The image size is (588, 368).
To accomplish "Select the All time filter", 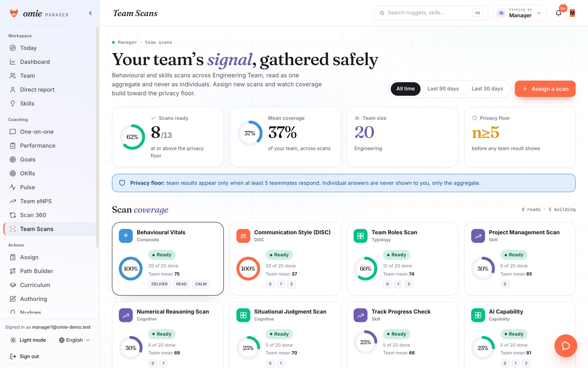I will click(405, 89).
